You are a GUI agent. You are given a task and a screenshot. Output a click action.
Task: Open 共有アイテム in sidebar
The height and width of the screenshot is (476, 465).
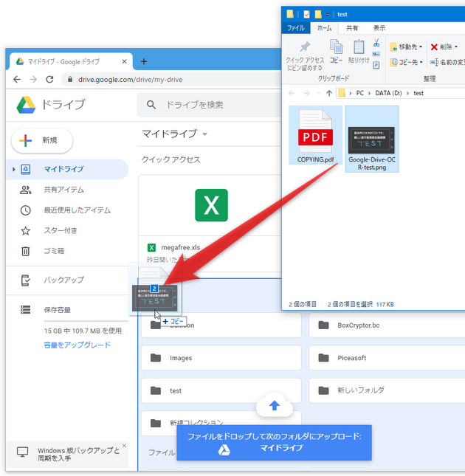coord(63,190)
